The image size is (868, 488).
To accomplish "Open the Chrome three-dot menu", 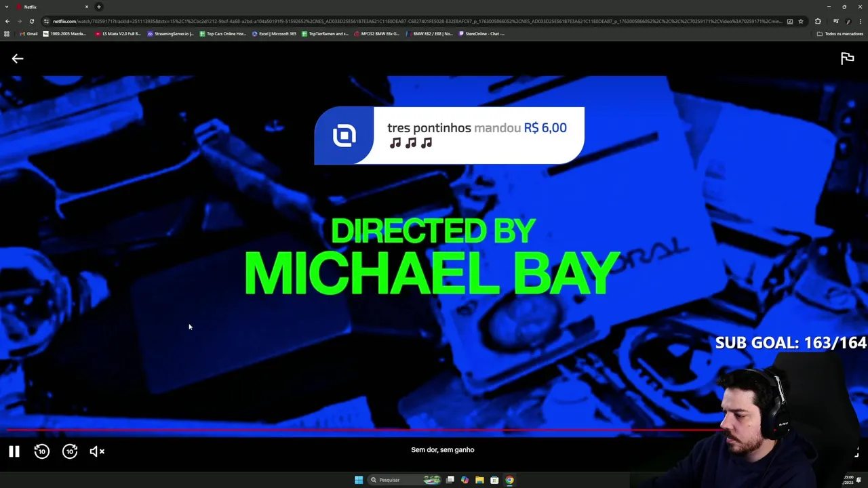I will pos(861,21).
